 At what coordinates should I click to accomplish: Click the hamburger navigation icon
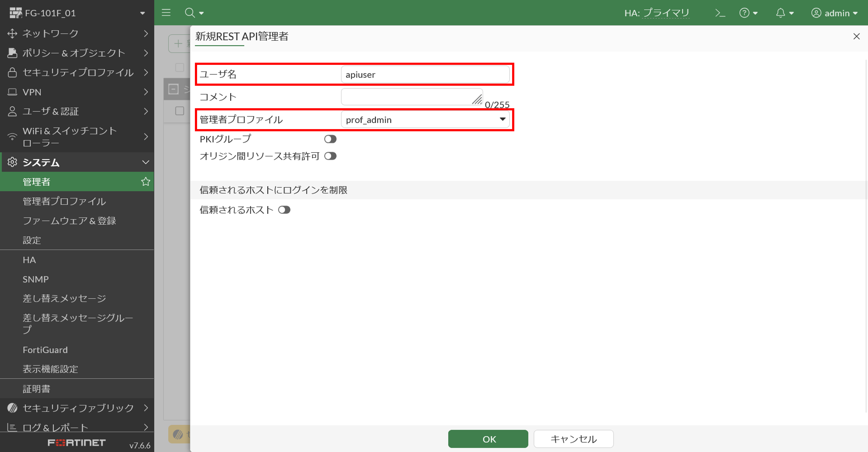pyautogui.click(x=166, y=13)
